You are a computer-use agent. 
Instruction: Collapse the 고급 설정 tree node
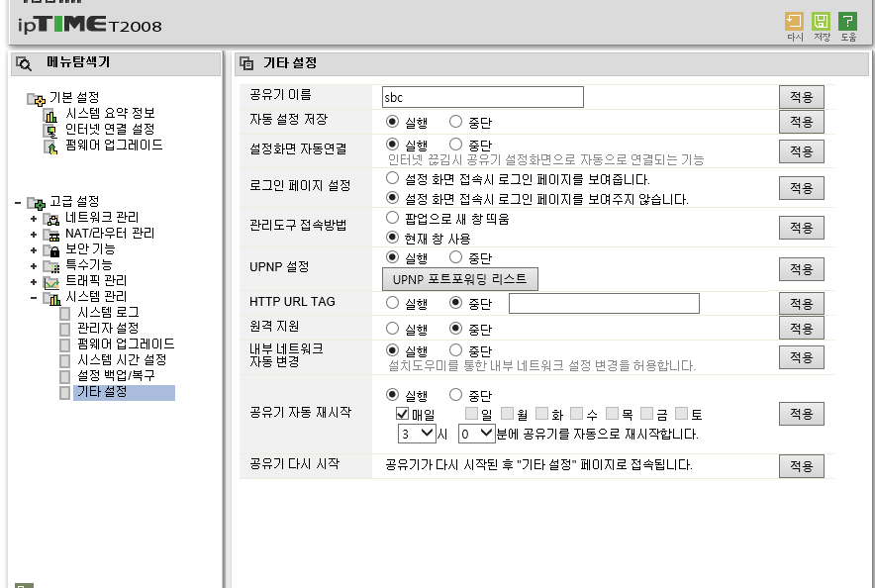pos(18,203)
